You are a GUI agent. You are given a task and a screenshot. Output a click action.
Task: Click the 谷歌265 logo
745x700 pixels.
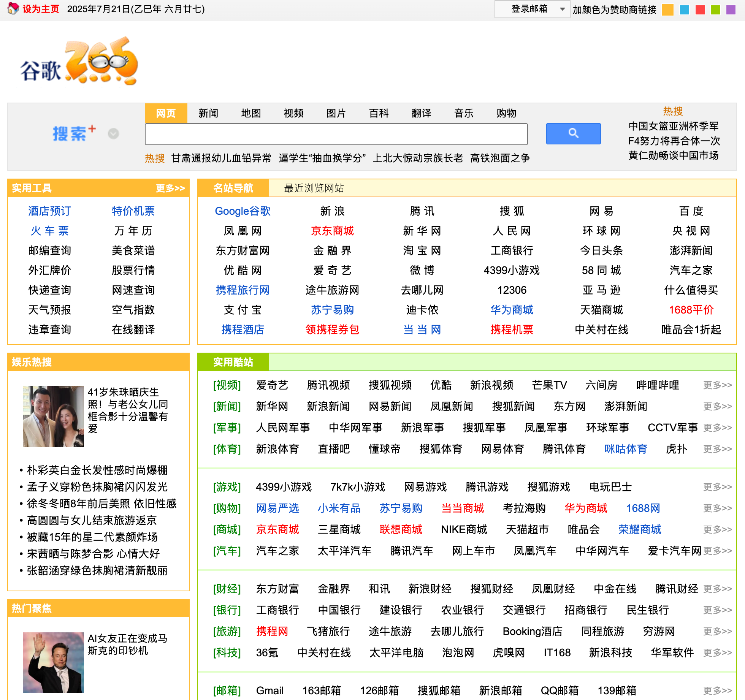tap(79, 61)
